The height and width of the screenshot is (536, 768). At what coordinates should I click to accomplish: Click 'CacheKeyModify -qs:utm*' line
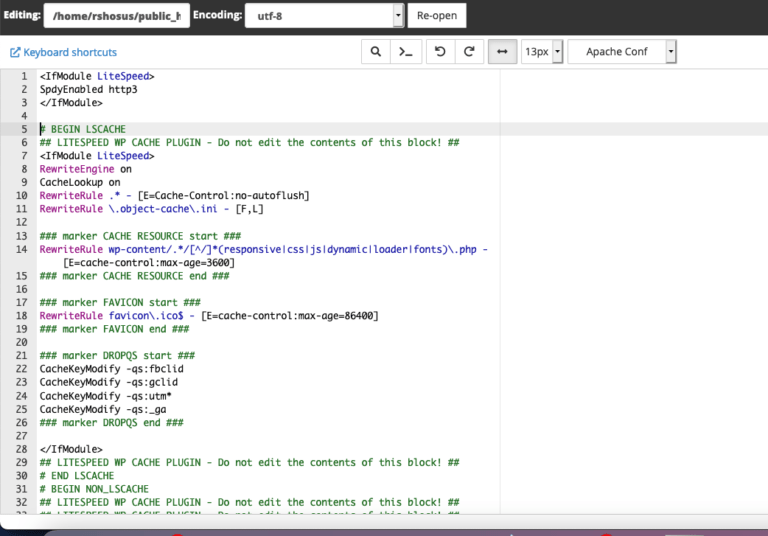(x=106, y=396)
